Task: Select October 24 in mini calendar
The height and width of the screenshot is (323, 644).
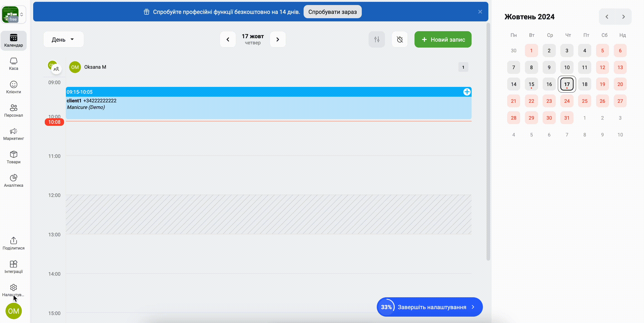Action: point(567,101)
